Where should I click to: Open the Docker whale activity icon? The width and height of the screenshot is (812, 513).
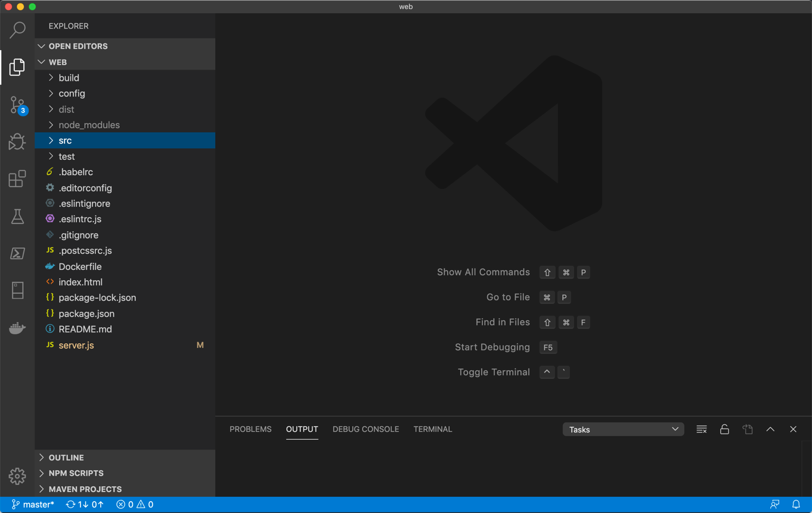coord(17,328)
